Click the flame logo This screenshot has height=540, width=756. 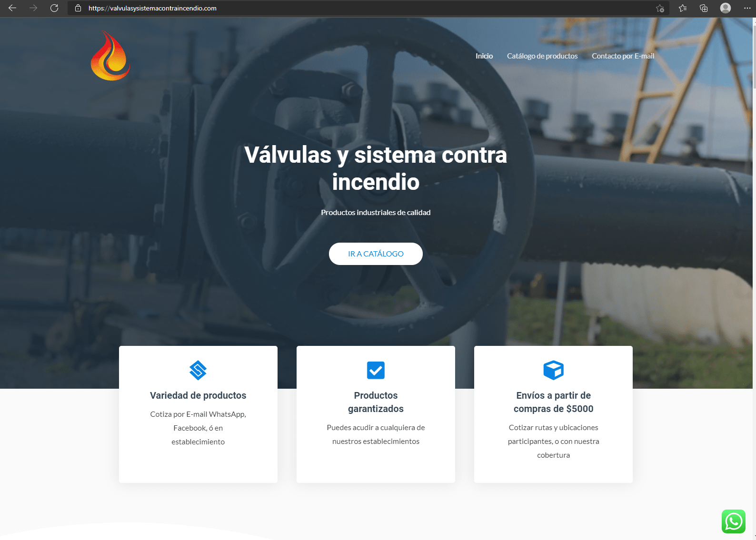click(x=110, y=56)
